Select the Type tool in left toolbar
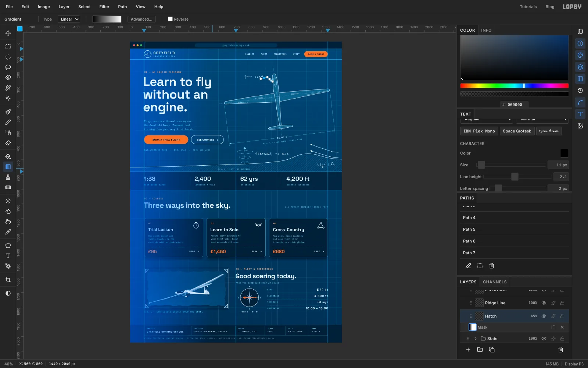This screenshot has width=588, height=368. [8, 256]
